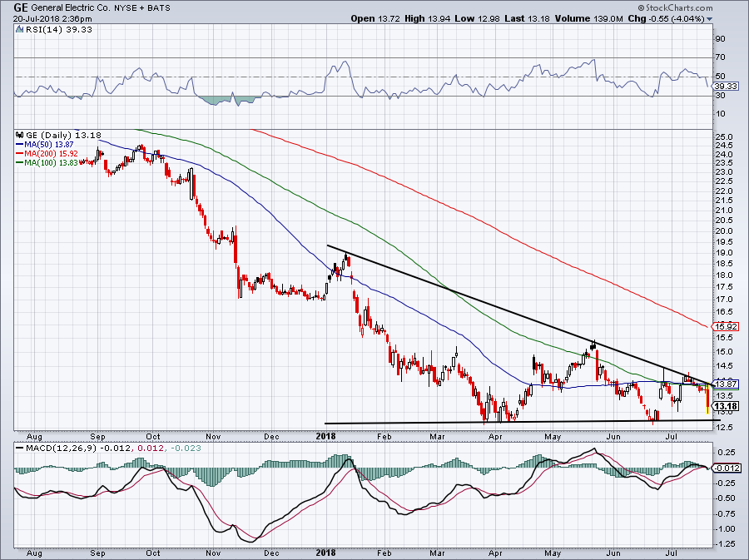Click the Chg -0.55 (-4.04%) value

pyautogui.click(x=667, y=18)
